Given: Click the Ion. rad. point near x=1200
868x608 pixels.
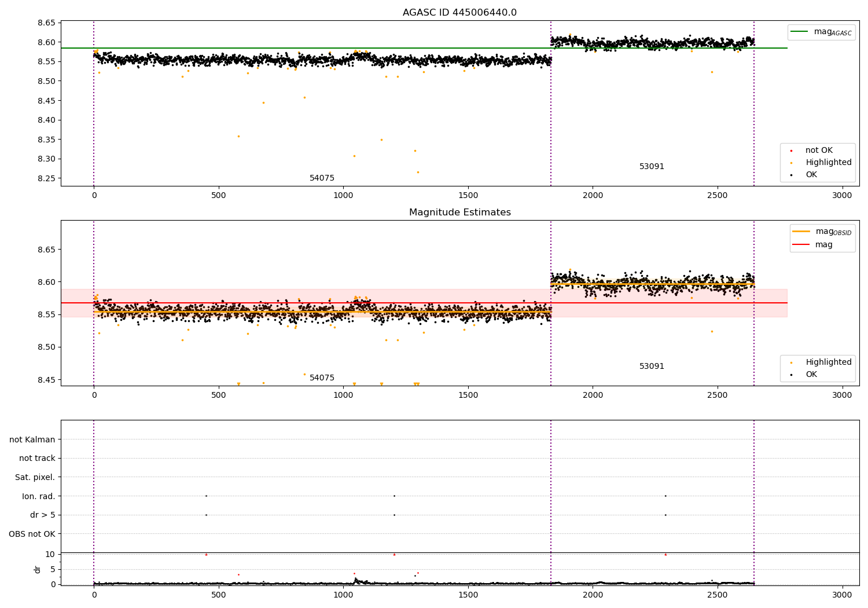Looking at the screenshot, I should pyautogui.click(x=394, y=496).
